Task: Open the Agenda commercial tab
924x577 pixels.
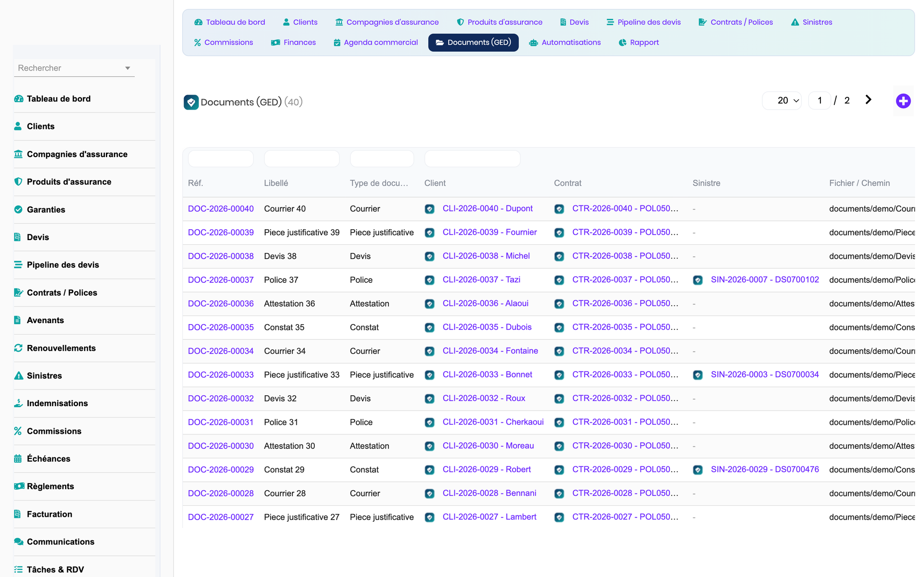Action: [376, 42]
